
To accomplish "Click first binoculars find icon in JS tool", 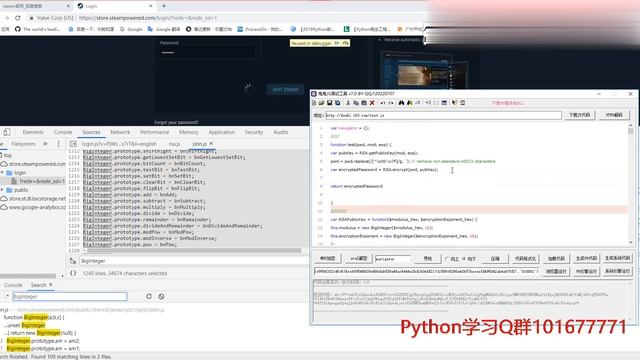I will 401,103.
